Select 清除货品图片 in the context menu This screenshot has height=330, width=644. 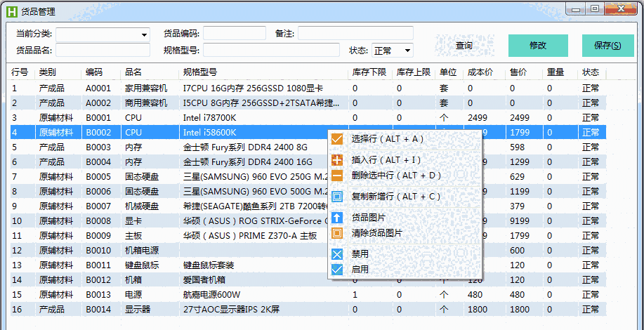coord(405,233)
